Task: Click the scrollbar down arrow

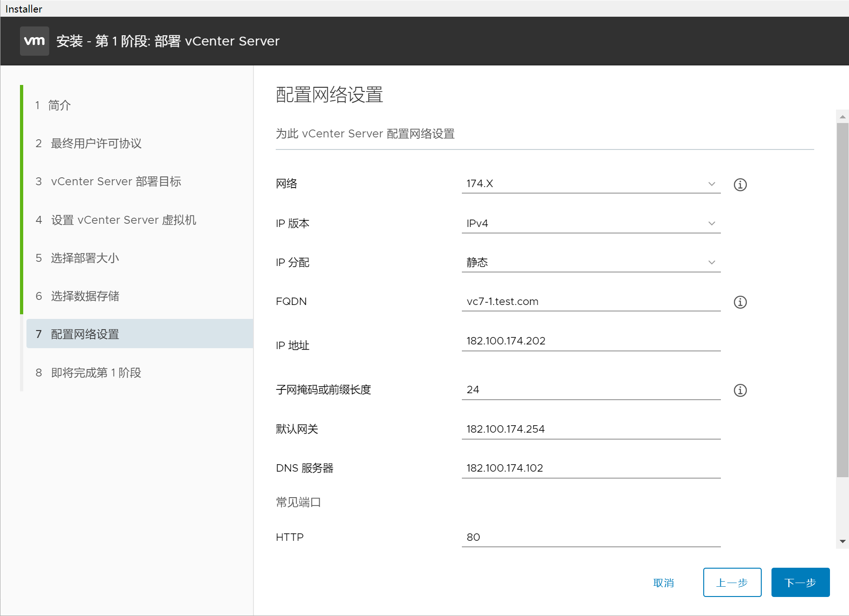Action: [x=842, y=542]
